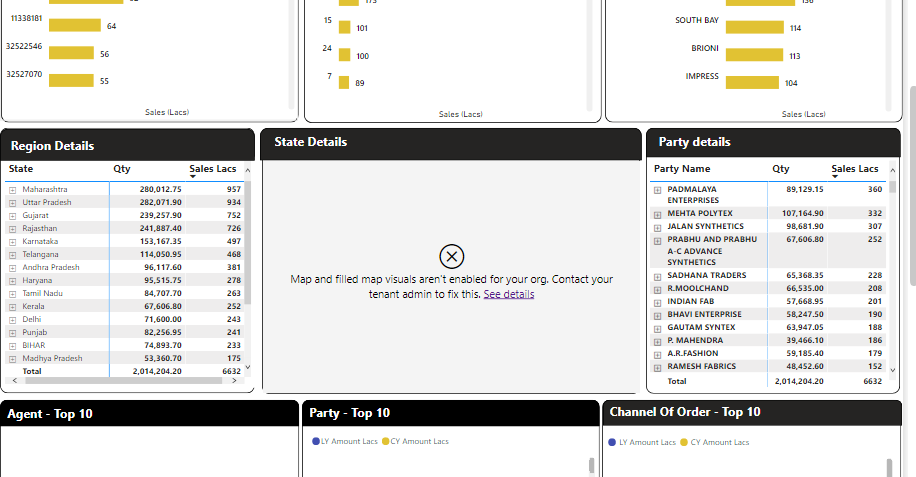The height and width of the screenshot is (477, 916).
Task: Click Region Details scroll left arrow
Action: [x=15, y=381]
